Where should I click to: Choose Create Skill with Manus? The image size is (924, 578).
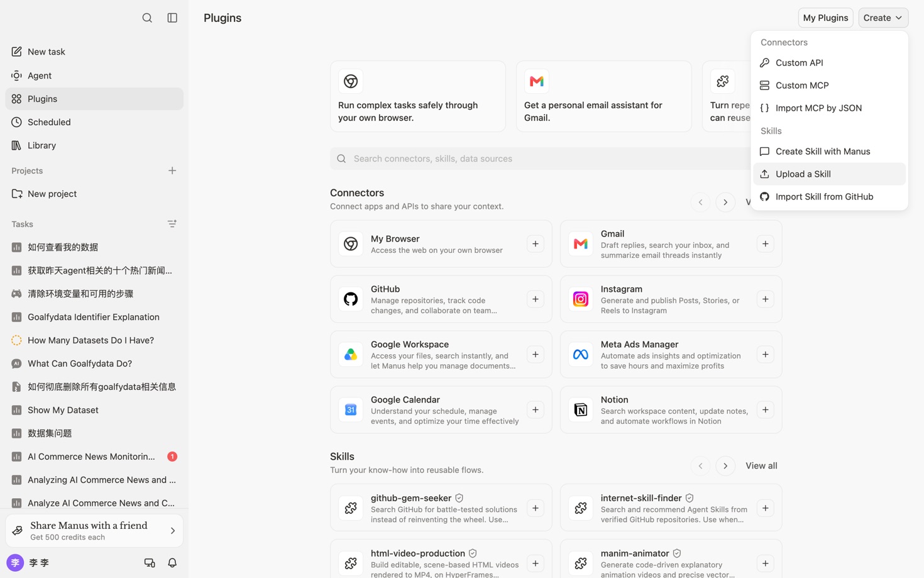pos(829,152)
